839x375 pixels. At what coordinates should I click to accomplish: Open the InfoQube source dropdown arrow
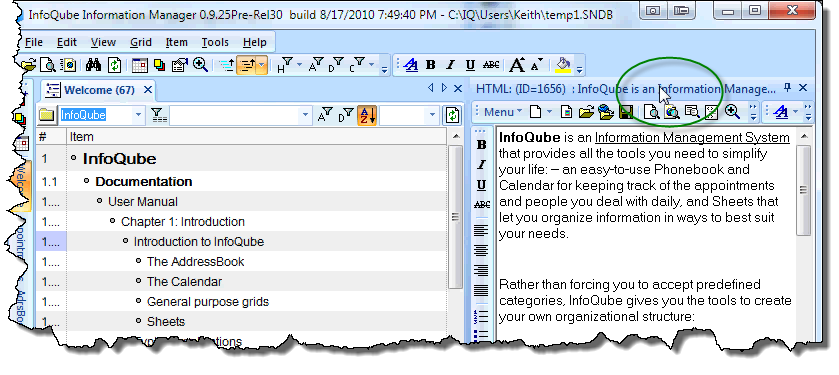coord(138,115)
